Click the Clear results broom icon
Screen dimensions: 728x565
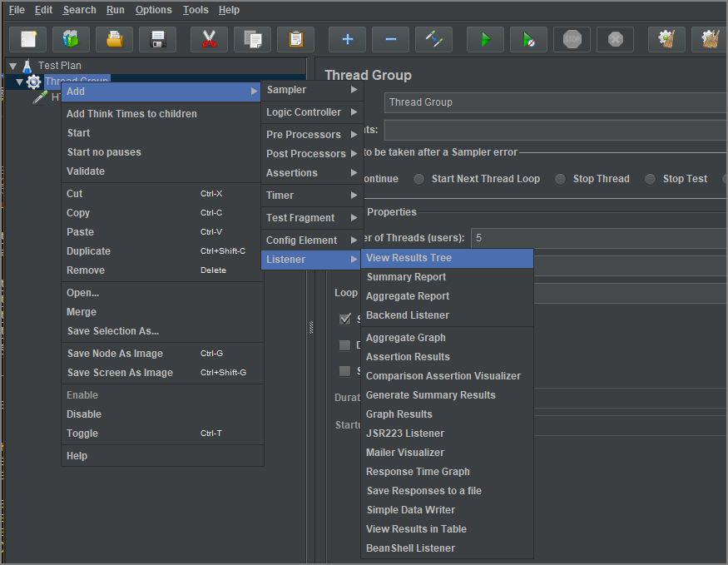(666, 39)
